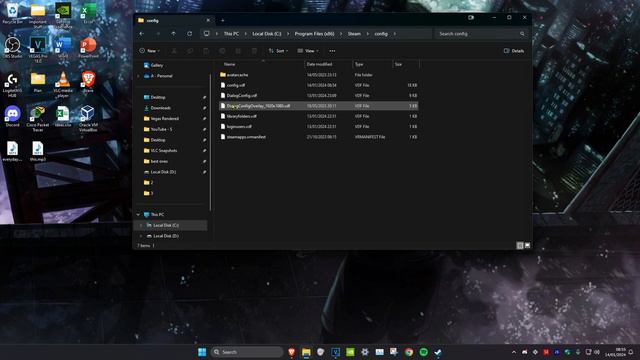Click the taskbar Search box

(247, 352)
